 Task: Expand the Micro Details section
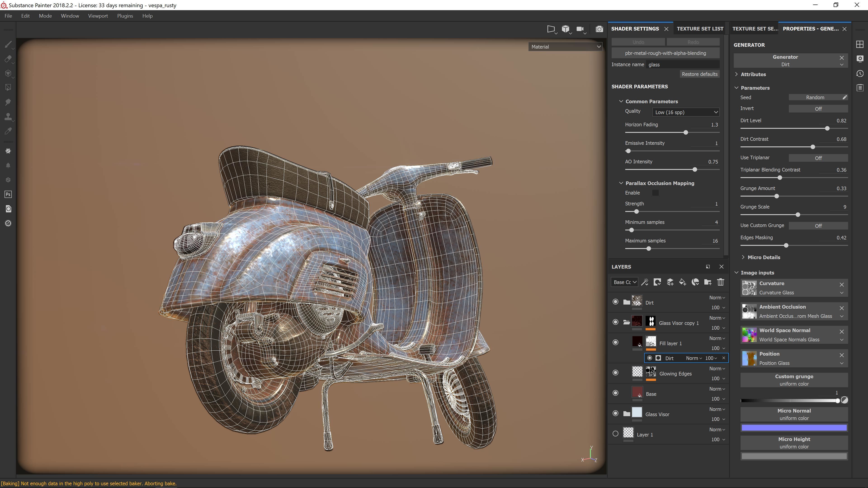[743, 257]
